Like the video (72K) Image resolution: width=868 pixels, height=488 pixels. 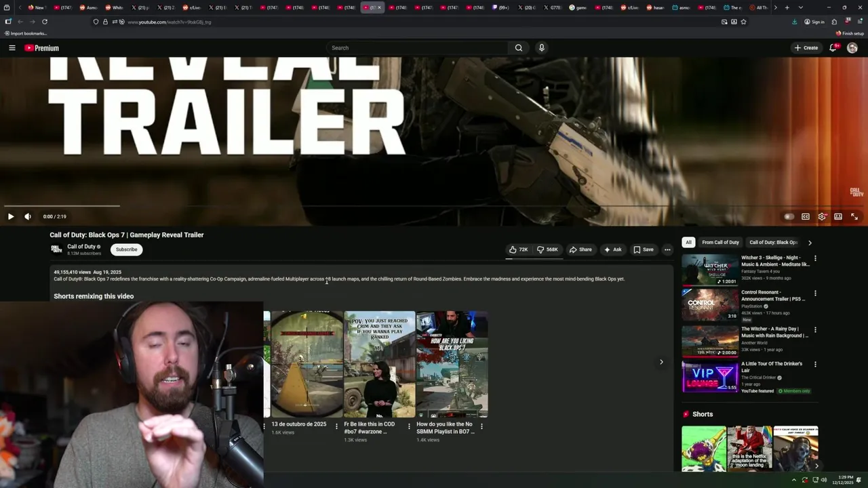point(519,249)
